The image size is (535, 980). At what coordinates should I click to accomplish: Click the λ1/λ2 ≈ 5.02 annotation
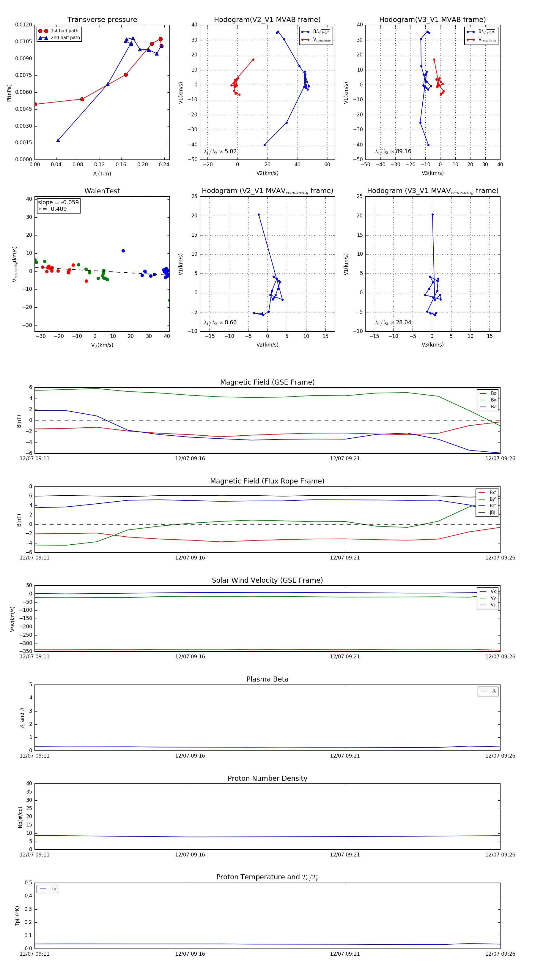coord(220,151)
